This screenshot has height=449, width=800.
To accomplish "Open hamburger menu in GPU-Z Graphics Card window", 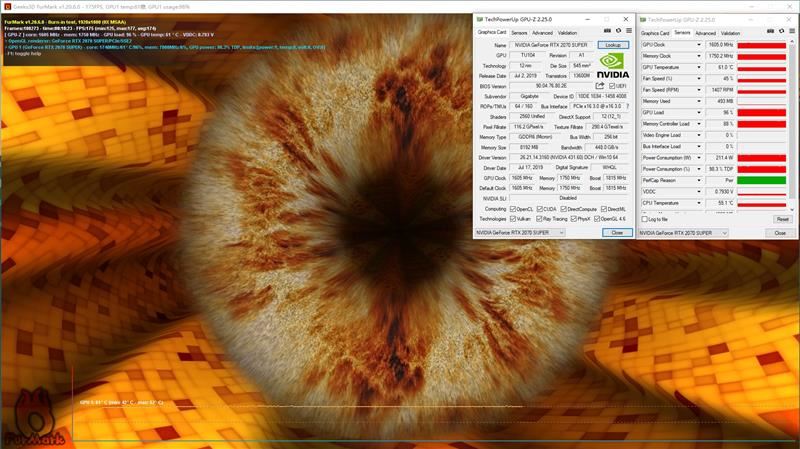I will [629, 31].
